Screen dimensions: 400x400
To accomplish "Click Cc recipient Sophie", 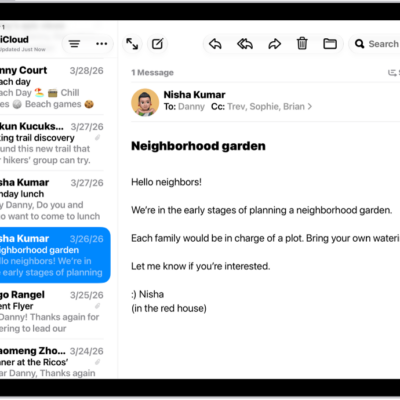I will point(265,107).
